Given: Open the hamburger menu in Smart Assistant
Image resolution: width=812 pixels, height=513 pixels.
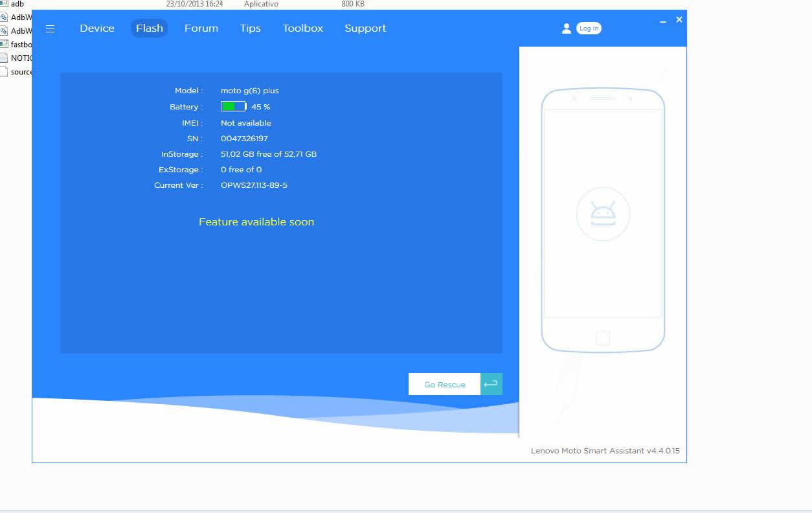Looking at the screenshot, I should (x=50, y=28).
